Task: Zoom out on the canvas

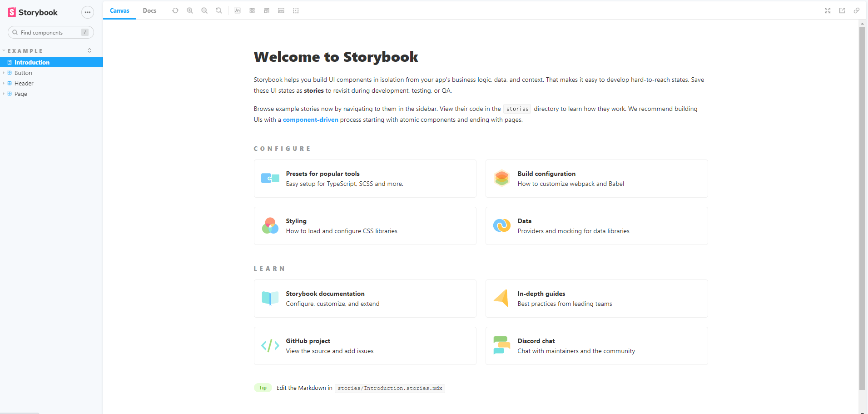Action: point(204,10)
